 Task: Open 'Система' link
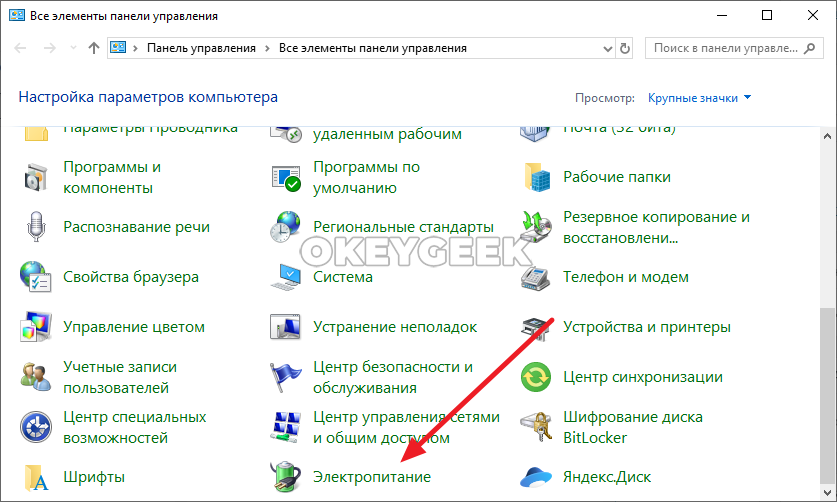(x=343, y=277)
